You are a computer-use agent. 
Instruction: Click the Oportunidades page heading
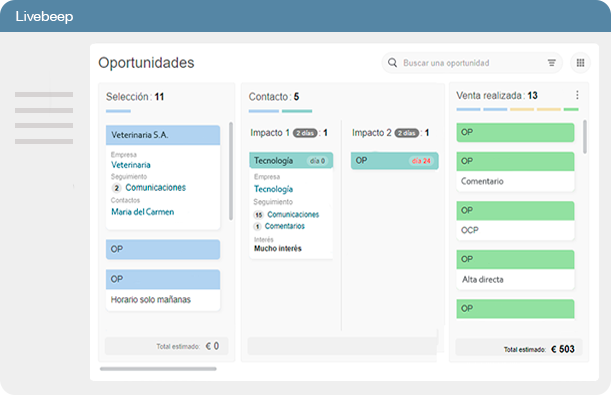point(146,63)
